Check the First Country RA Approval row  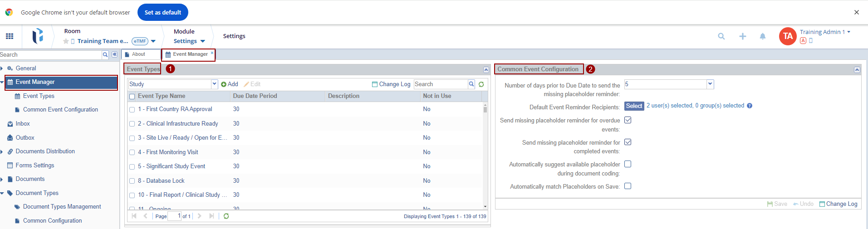point(132,109)
